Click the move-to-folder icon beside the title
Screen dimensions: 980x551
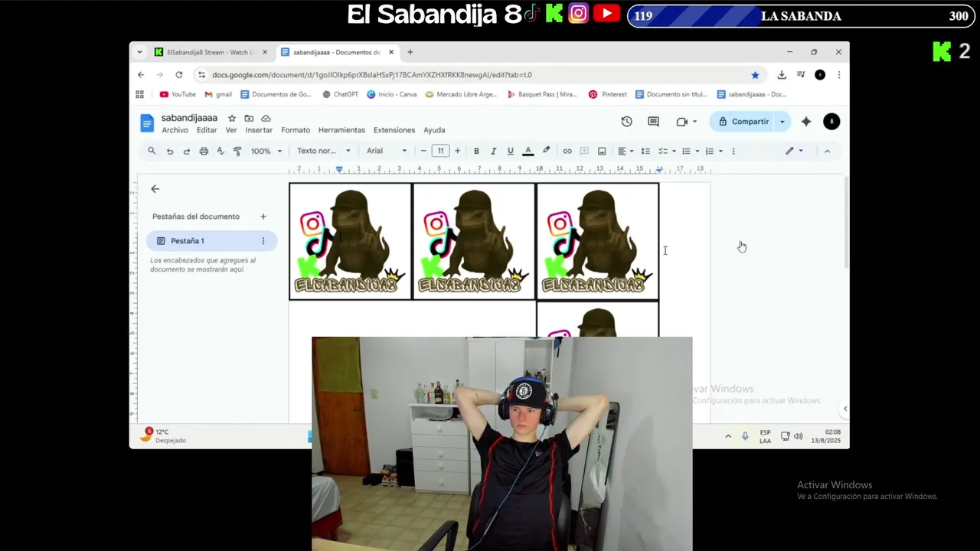[x=249, y=119]
